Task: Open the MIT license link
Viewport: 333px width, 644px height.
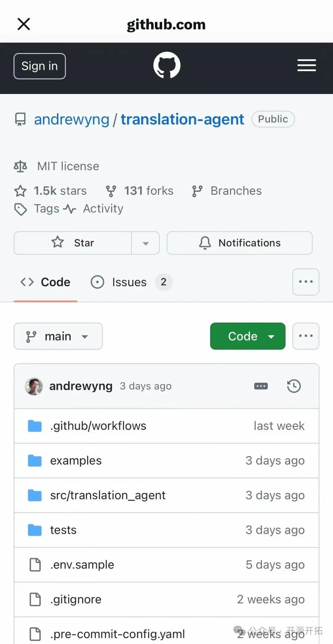Action: (x=68, y=166)
